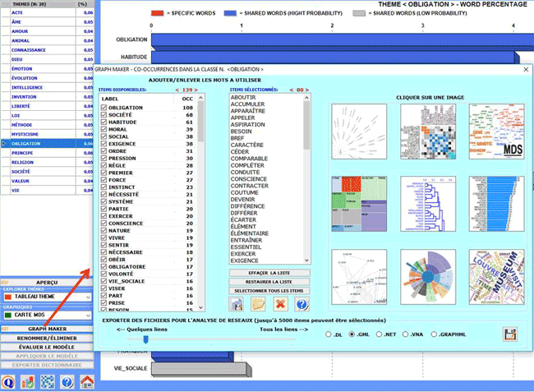Click the RENOMMER/ÉLIMINER button
Viewport: 534px width, 392px height.
coord(47,339)
